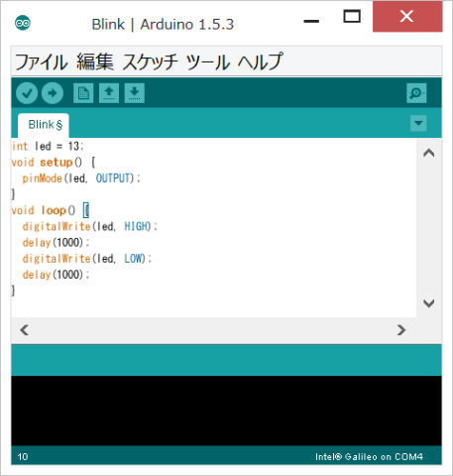453x476 pixels.
Task: Minimize the Arduino window
Action: (311, 21)
